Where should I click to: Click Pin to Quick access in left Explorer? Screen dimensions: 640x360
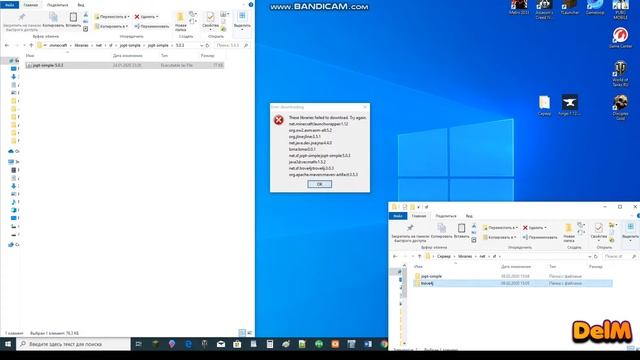(22, 21)
